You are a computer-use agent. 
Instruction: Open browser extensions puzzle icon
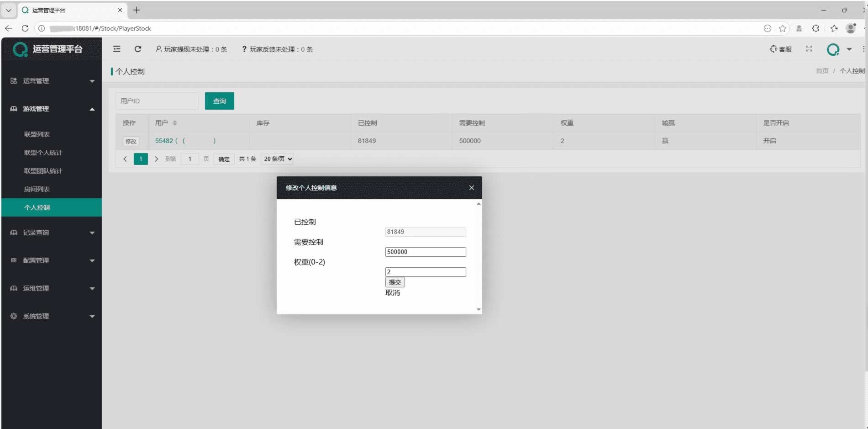815,28
